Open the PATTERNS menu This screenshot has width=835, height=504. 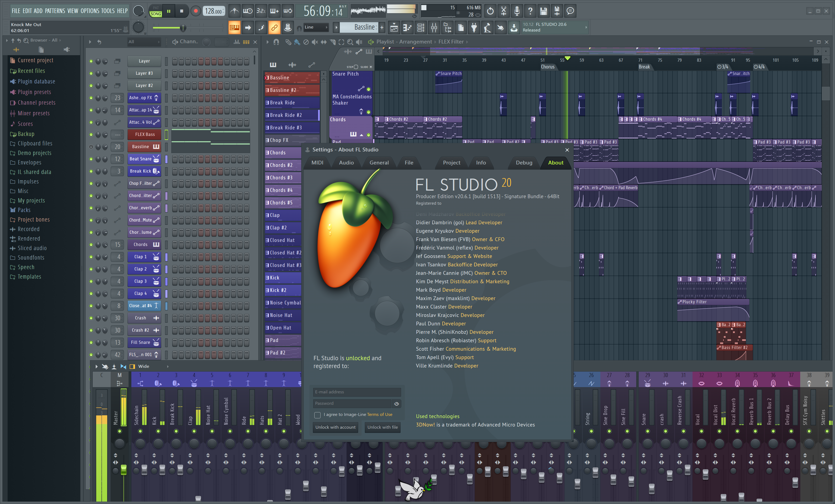pyautogui.click(x=55, y=11)
